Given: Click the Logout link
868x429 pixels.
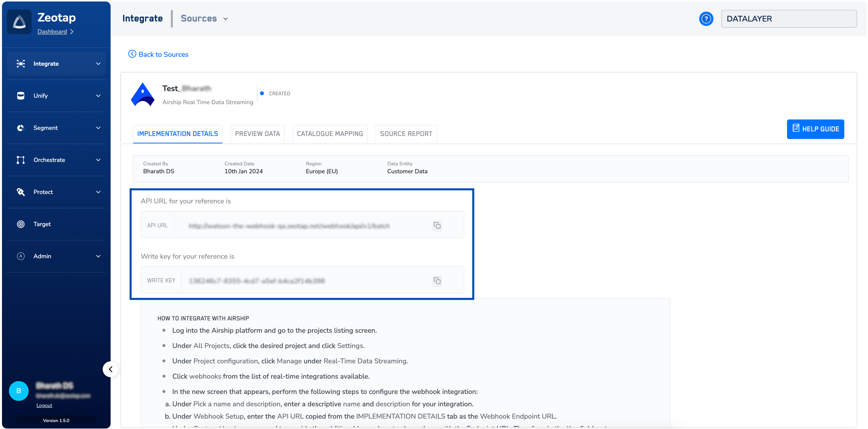Looking at the screenshot, I should click(x=44, y=405).
